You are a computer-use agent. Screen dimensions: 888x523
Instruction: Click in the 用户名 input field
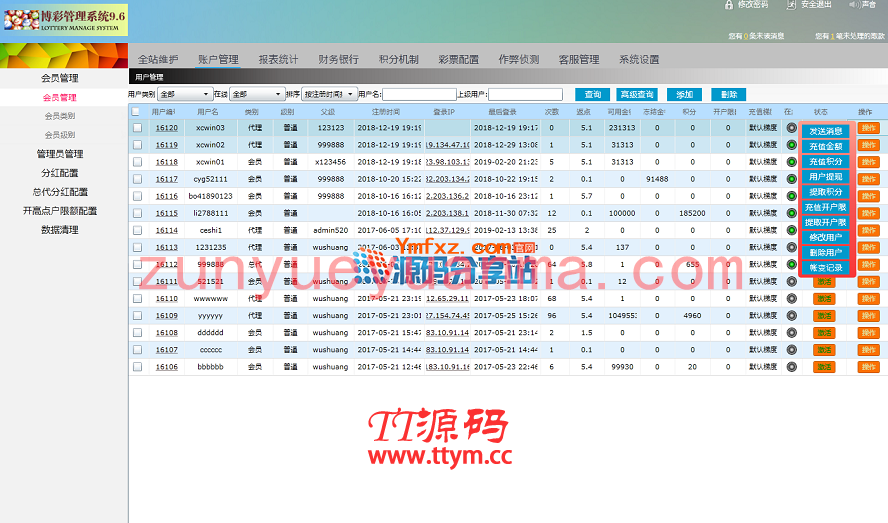click(x=420, y=94)
